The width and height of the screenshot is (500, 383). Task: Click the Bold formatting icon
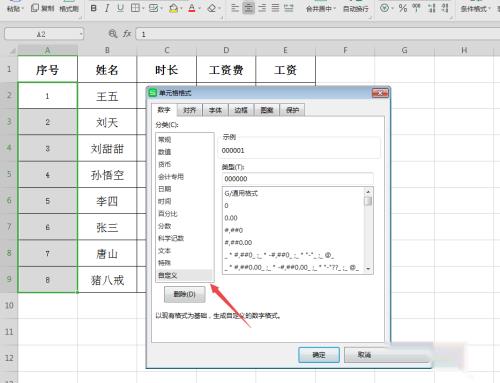click(x=94, y=8)
